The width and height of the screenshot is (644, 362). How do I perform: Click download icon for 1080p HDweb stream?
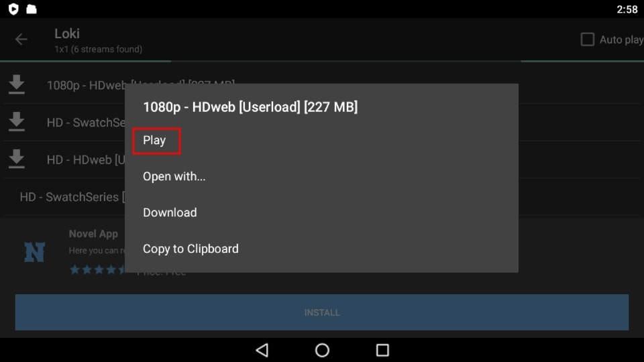pyautogui.click(x=16, y=84)
